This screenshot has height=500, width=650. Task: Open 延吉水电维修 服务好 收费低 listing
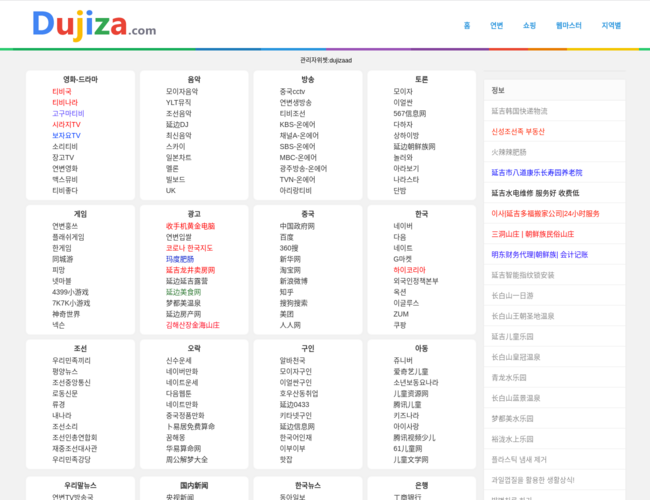[535, 193]
